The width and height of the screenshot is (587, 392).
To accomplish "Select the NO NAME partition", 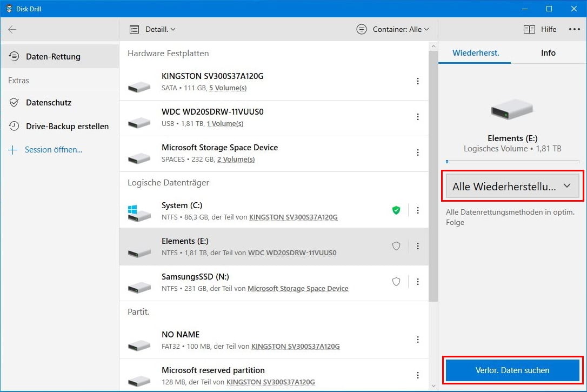I will coord(274,341).
